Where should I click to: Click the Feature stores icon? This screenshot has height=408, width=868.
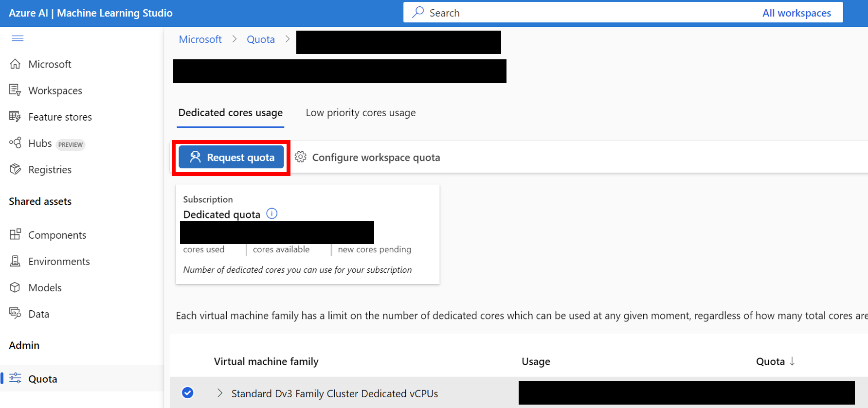click(x=15, y=116)
